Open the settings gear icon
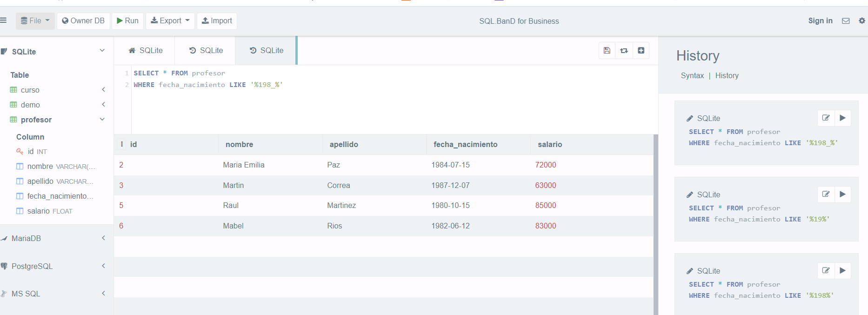The image size is (868, 315). [x=862, y=20]
